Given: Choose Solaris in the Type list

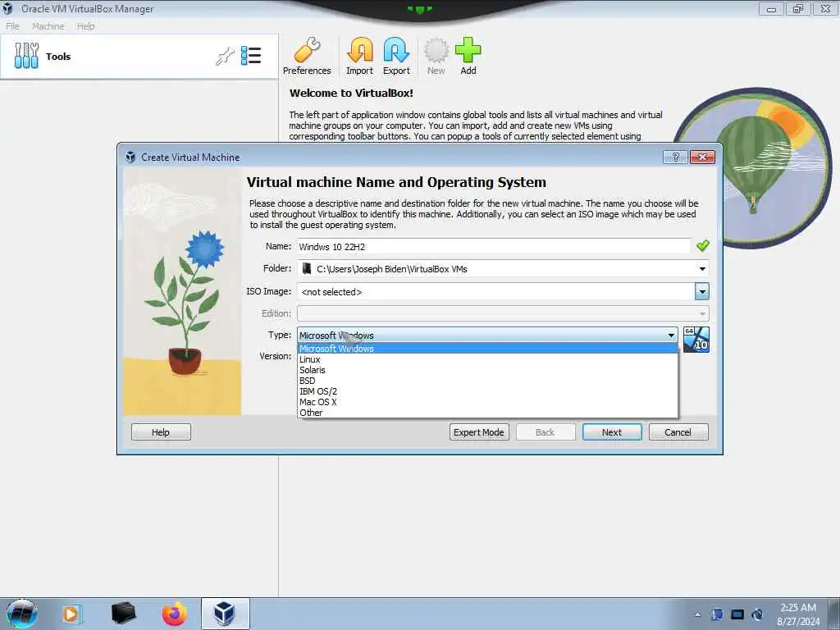Looking at the screenshot, I should coord(487,370).
